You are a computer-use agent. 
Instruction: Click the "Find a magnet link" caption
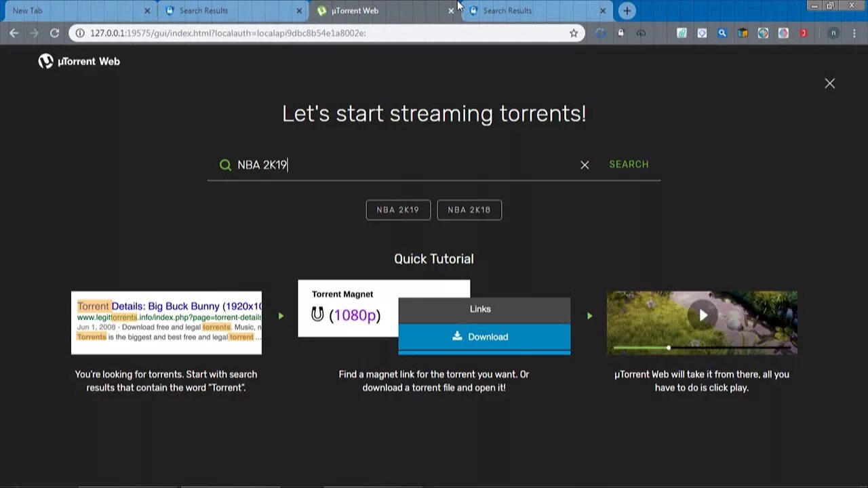(x=434, y=381)
